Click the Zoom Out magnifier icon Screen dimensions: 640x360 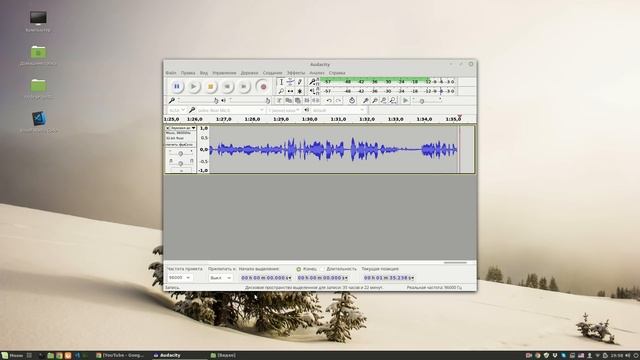point(375,100)
